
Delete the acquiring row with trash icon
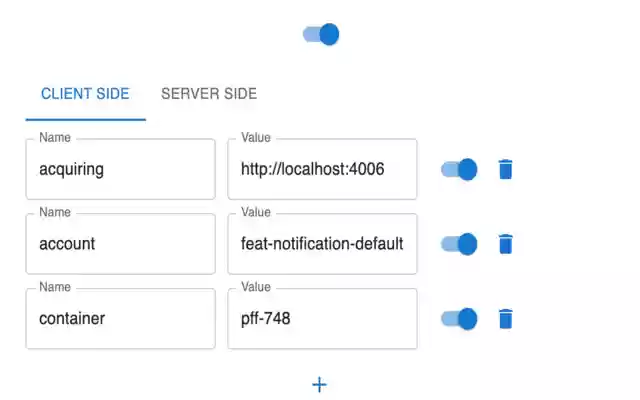pyautogui.click(x=505, y=169)
